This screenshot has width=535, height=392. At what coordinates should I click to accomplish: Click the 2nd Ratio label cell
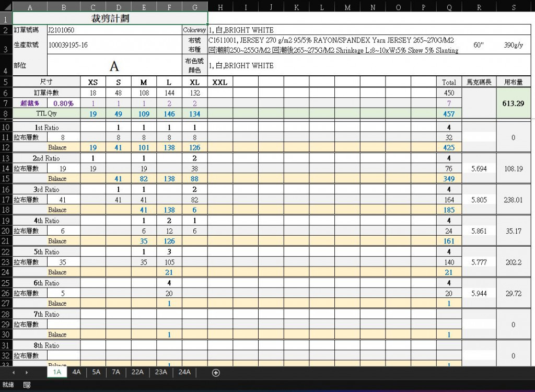46,158
